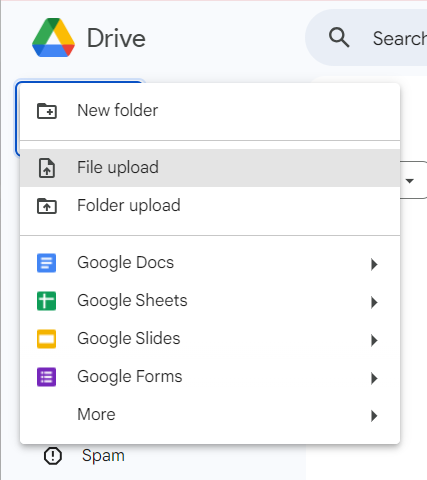The image size is (427, 480).
Task: Click the New folder icon
Action: tap(47, 111)
